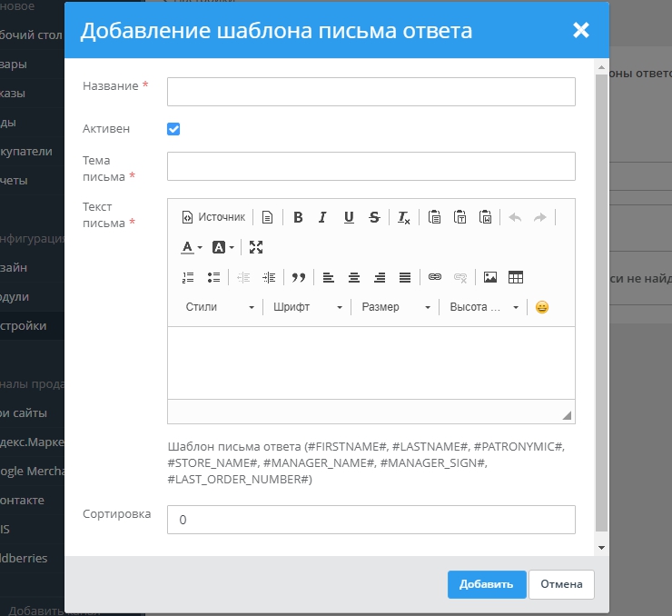Screen dimensions: 672x616
Task: Insert a numbered list
Action: pyautogui.click(x=188, y=277)
